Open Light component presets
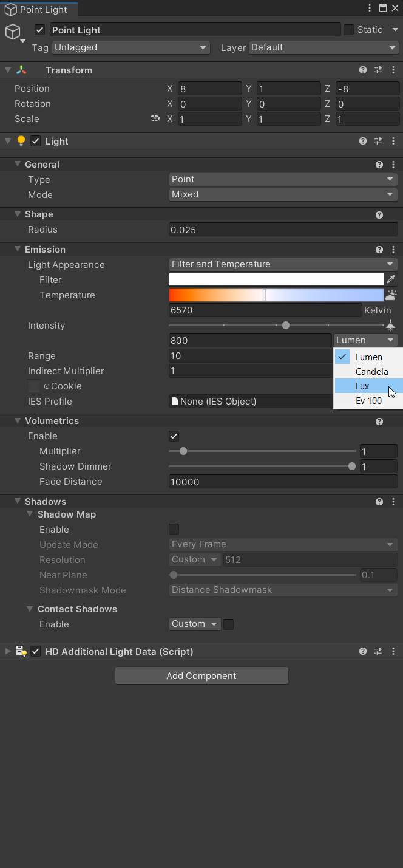The image size is (403, 868). [378, 141]
